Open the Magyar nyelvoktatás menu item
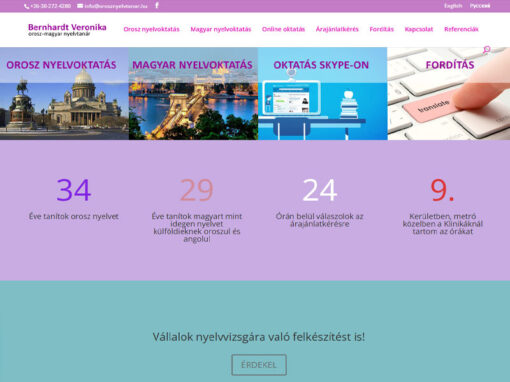This screenshot has width=510, height=382. tap(221, 29)
